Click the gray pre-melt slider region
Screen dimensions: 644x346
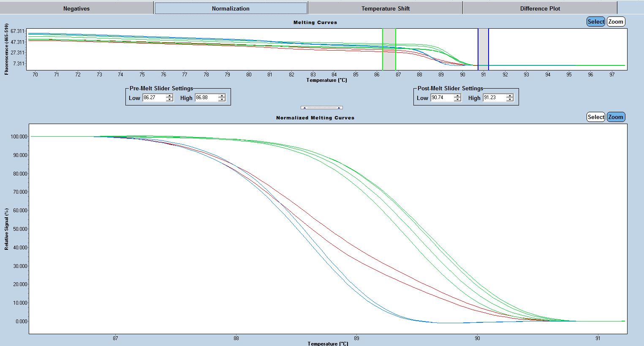pyautogui.click(x=389, y=49)
